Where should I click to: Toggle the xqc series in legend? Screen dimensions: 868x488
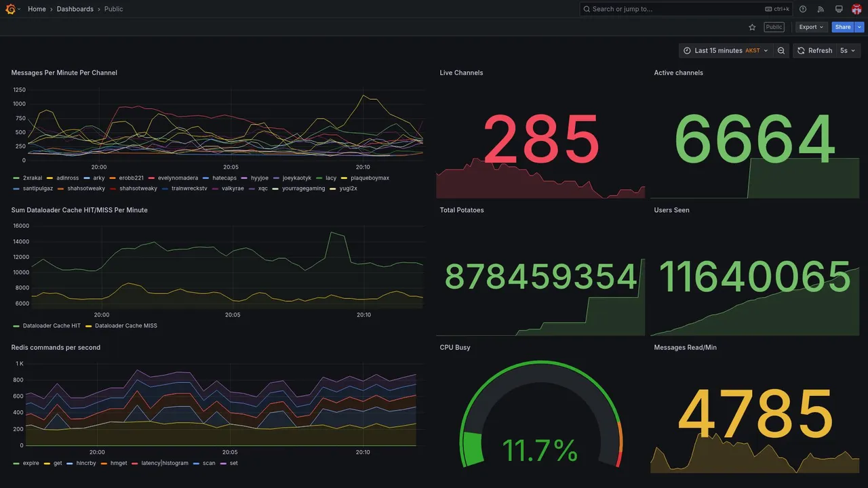pos(263,188)
